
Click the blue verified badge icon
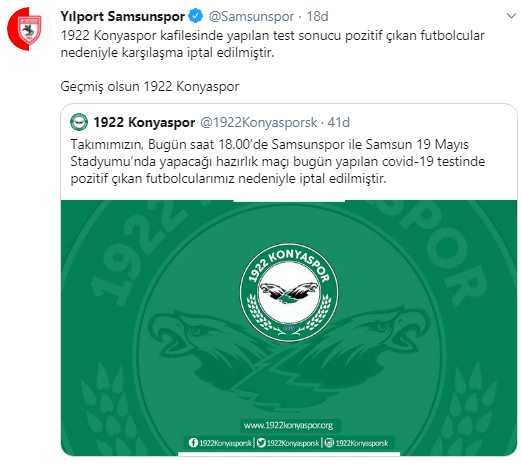[x=196, y=16]
